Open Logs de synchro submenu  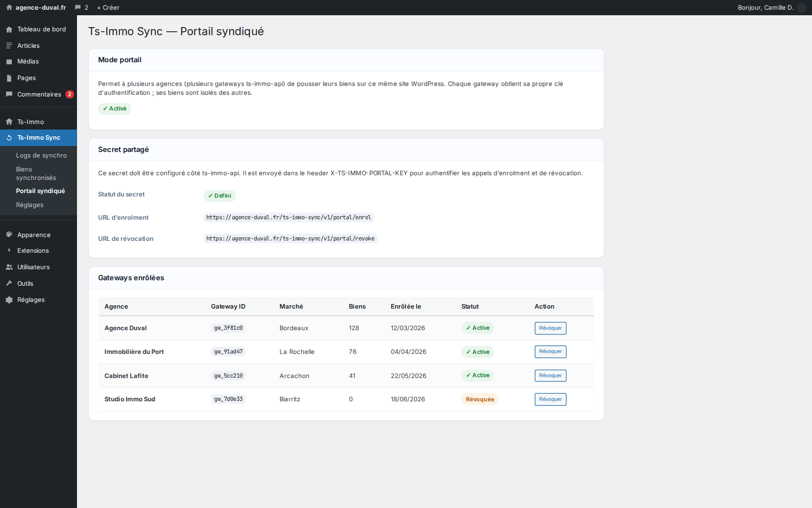point(41,155)
